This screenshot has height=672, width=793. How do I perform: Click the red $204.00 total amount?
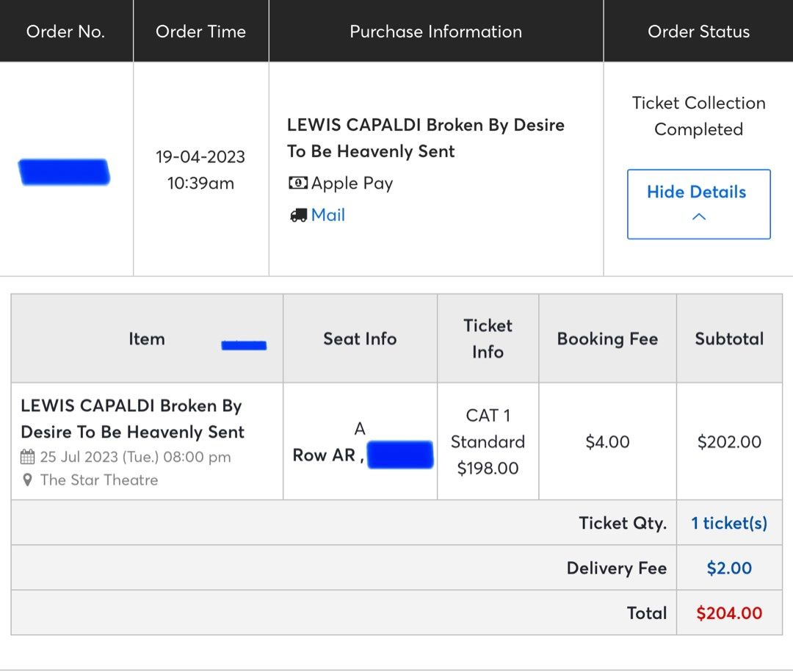point(728,613)
